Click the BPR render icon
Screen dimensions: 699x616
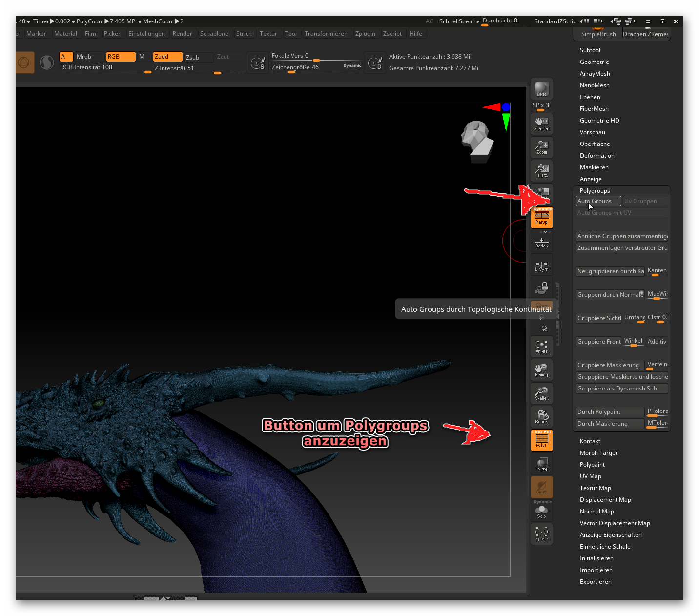point(541,89)
